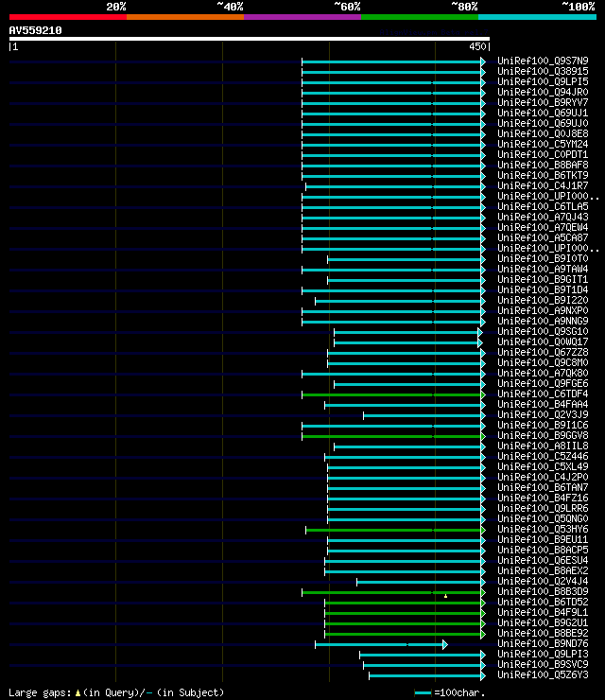The width and height of the screenshot is (605, 700).
Task: Select hit label UniRef100_A7QK80
Action: [543, 373]
